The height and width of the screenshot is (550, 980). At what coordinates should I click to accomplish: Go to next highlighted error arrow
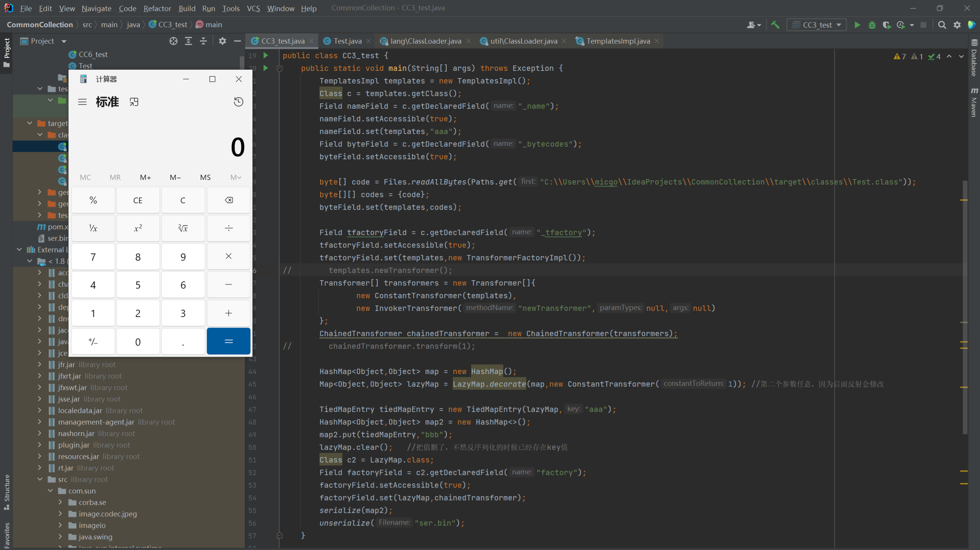(961, 56)
